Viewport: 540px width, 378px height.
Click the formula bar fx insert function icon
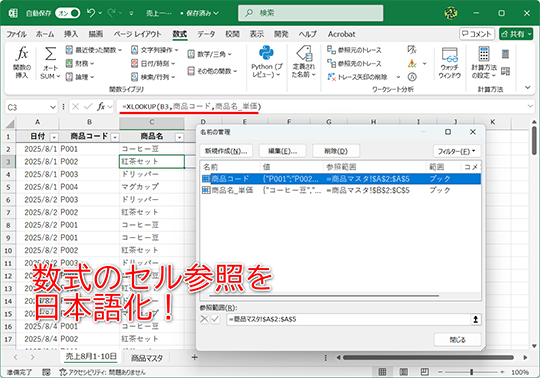tap(101, 107)
